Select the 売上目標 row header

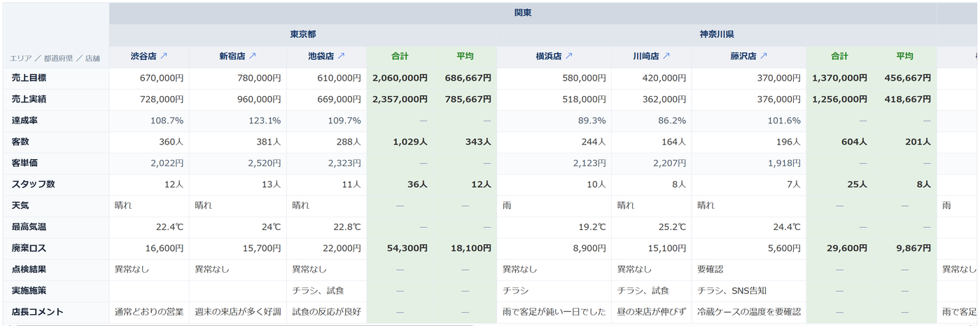tap(56, 78)
